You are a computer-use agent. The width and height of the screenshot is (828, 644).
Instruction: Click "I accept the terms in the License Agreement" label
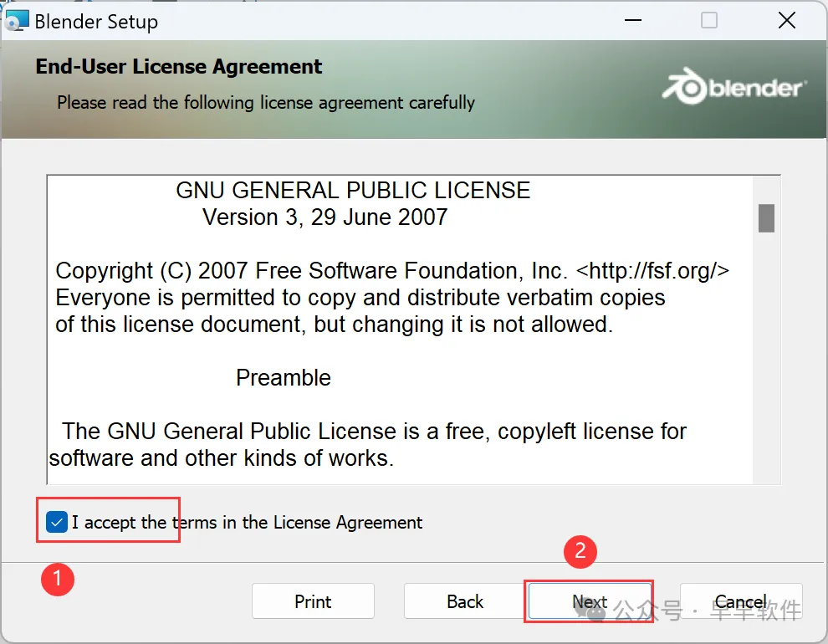point(247,523)
